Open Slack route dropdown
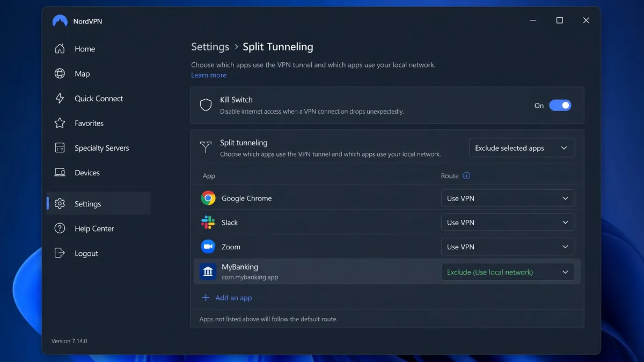The width and height of the screenshot is (644, 362). coord(508,222)
